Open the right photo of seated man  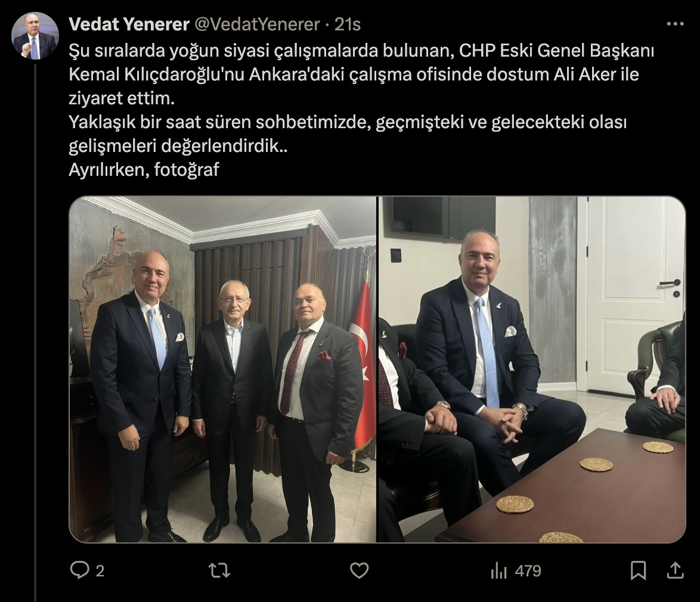532,370
